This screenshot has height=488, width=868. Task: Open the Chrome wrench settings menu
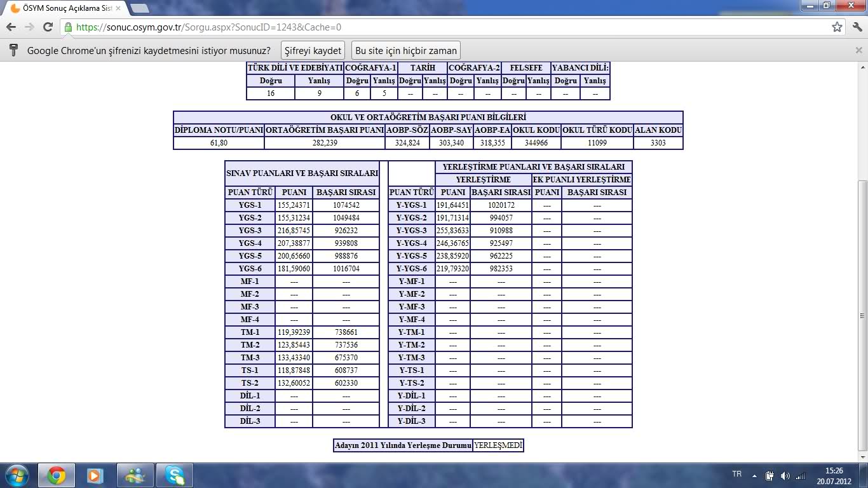coord(857,27)
